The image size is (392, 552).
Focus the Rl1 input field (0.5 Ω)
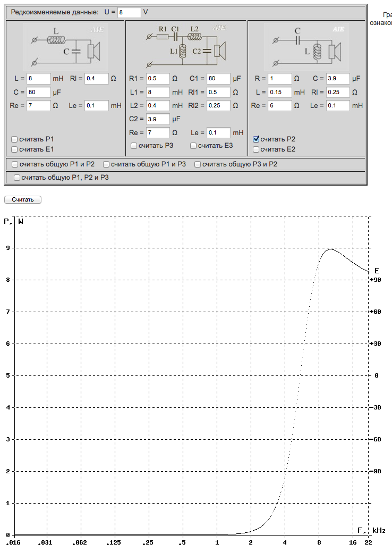click(x=218, y=92)
